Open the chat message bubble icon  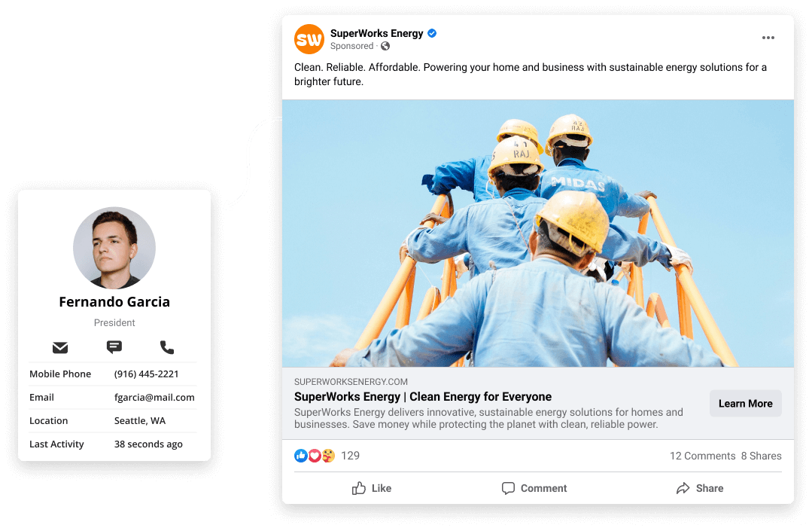[114, 346]
